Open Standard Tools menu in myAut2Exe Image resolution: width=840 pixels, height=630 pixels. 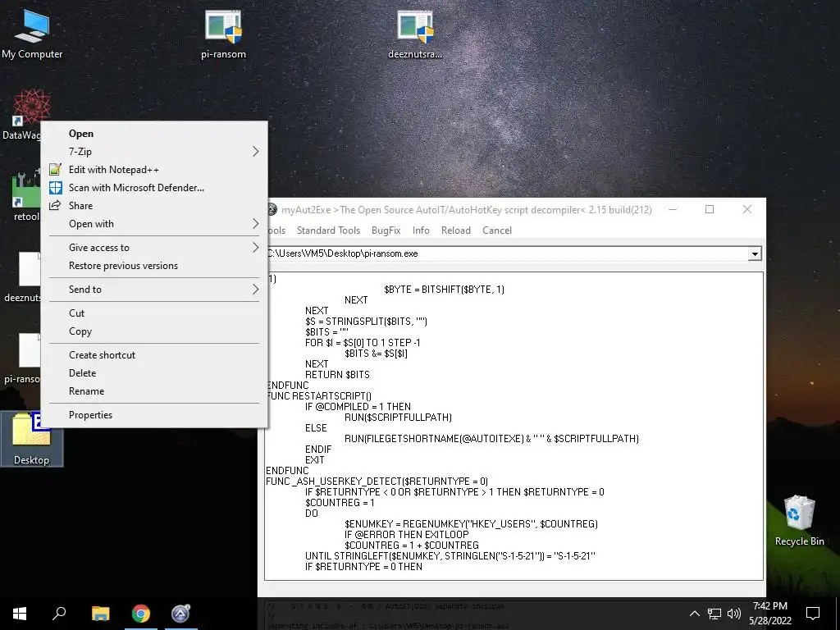pyautogui.click(x=328, y=231)
